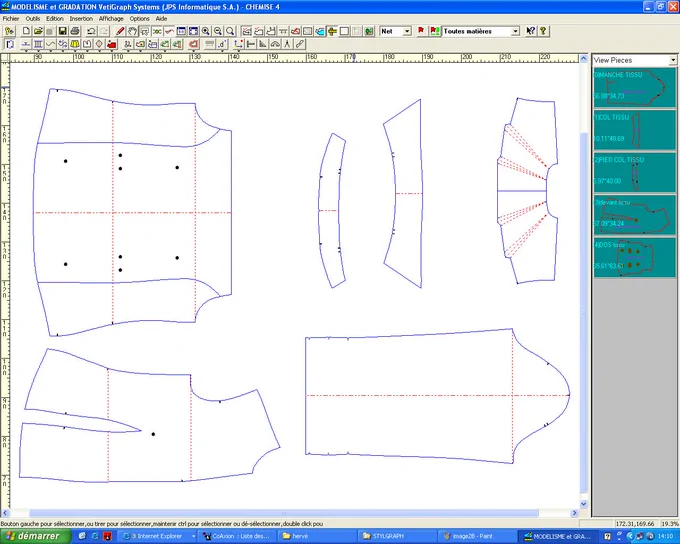Click the New document icon
680x544 pixels.
tap(26, 31)
